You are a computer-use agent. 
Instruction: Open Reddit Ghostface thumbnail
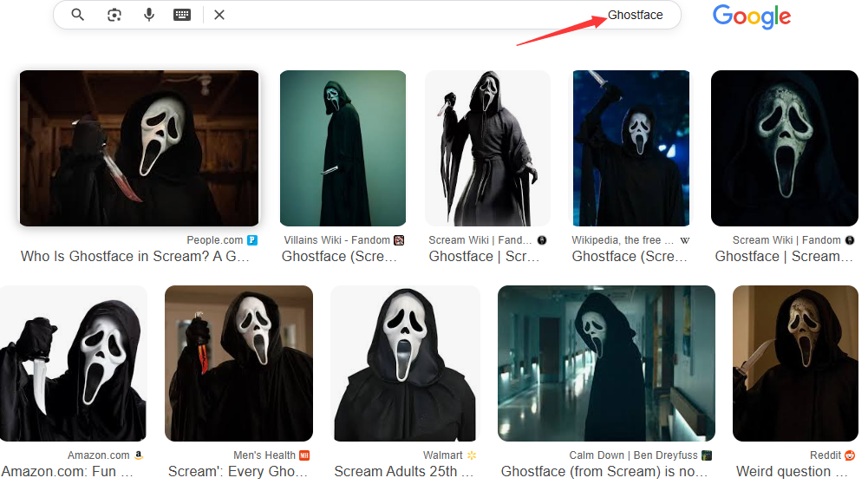pos(795,363)
